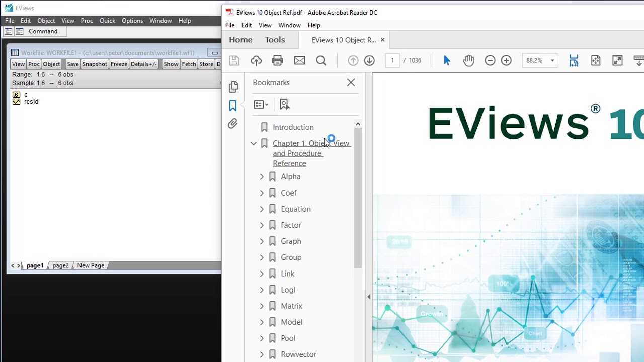Click workfile Store button

[x=206, y=64]
